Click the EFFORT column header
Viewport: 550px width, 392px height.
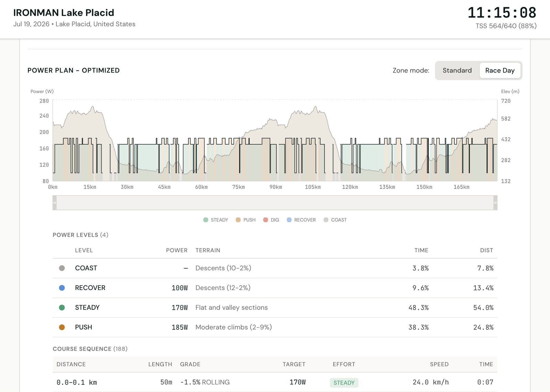[x=344, y=364]
